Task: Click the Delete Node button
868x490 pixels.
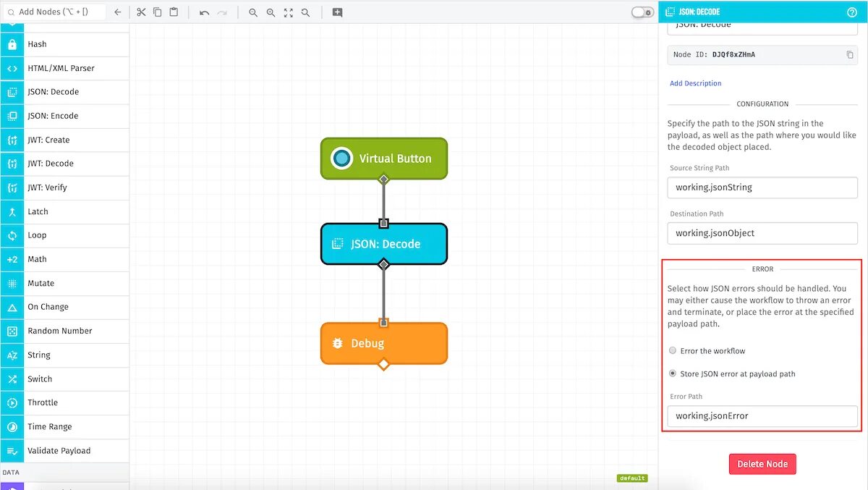Action: tap(762, 464)
